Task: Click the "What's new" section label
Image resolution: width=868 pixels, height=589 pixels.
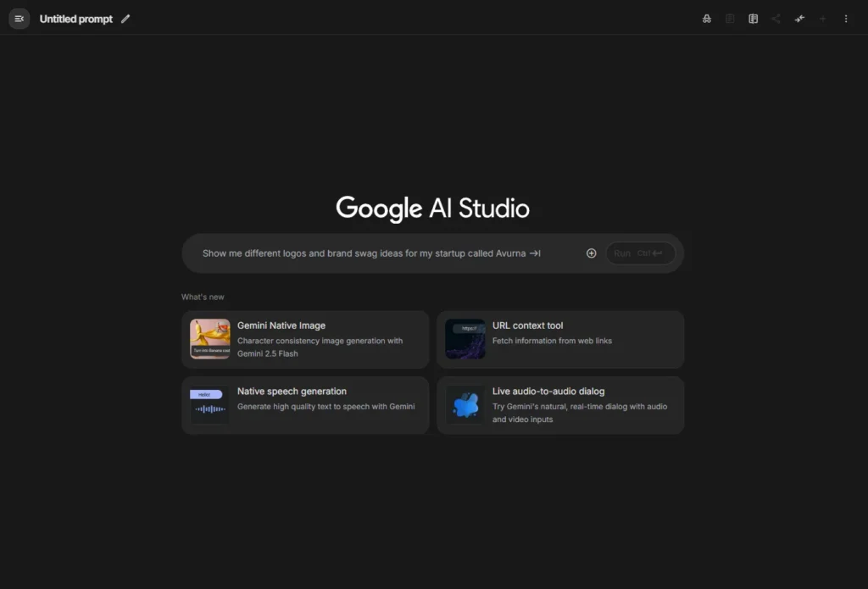Action: [x=203, y=297]
